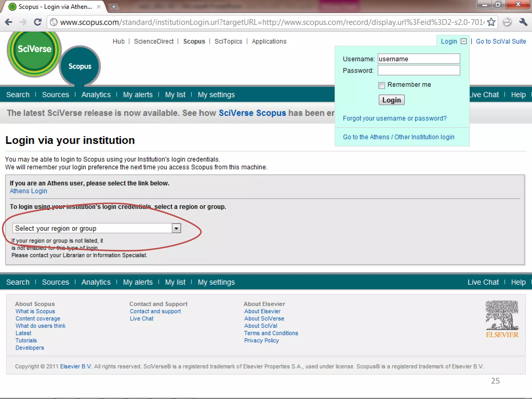Viewport: 532px width, 399px height.
Task: Open What is Scopus footer link
Action: pos(35,311)
